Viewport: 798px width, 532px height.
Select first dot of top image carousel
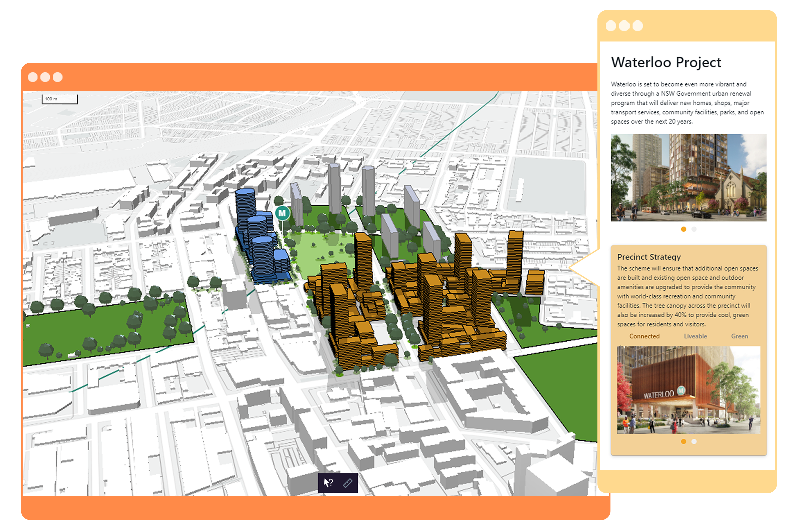683,229
